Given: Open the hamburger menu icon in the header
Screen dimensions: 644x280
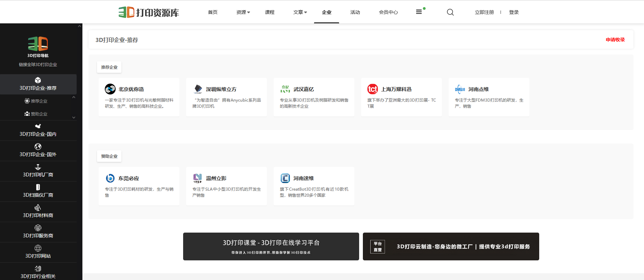Looking at the screenshot, I should [x=419, y=12].
